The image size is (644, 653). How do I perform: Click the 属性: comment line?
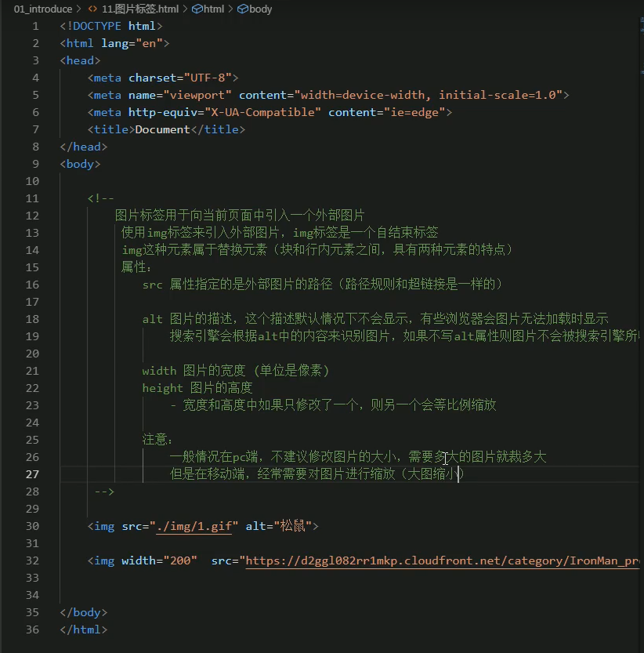point(136,267)
